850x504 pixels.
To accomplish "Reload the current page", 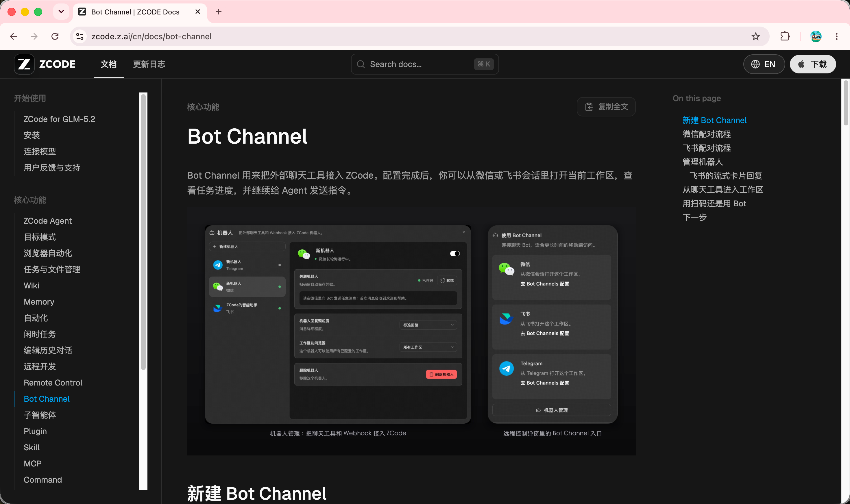I will click(55, 36).
